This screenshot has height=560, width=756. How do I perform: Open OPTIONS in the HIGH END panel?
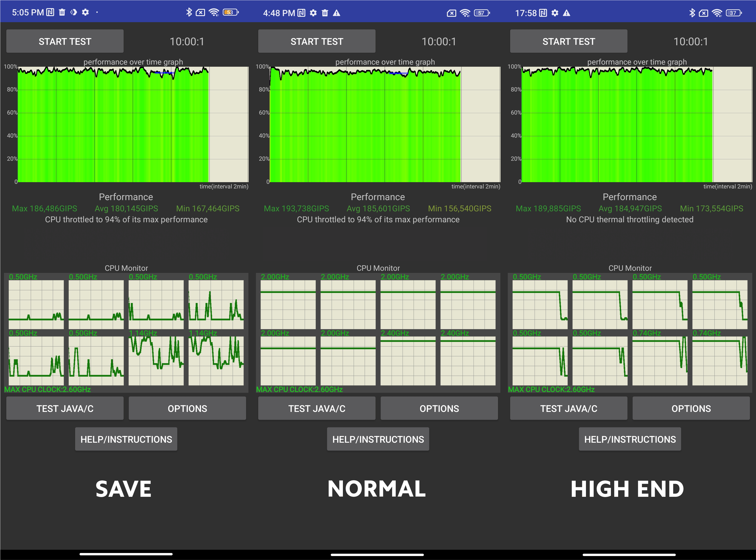click(x=691, y=408)
